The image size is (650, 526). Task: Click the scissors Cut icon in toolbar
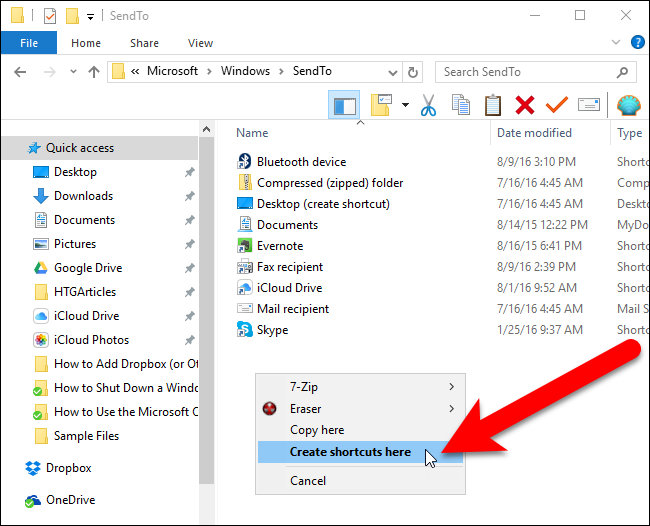[x=428, y=105]
